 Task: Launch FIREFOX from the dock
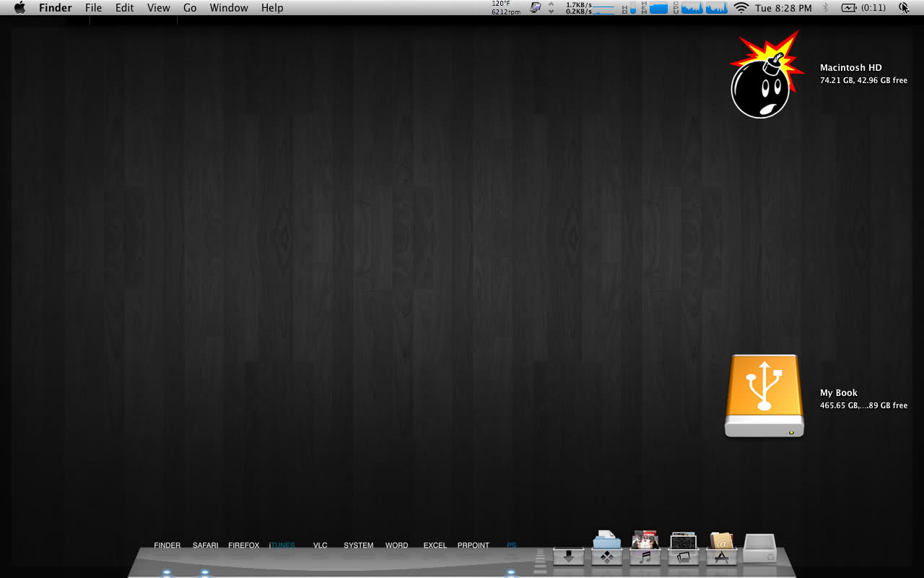(x=243, y=545)
